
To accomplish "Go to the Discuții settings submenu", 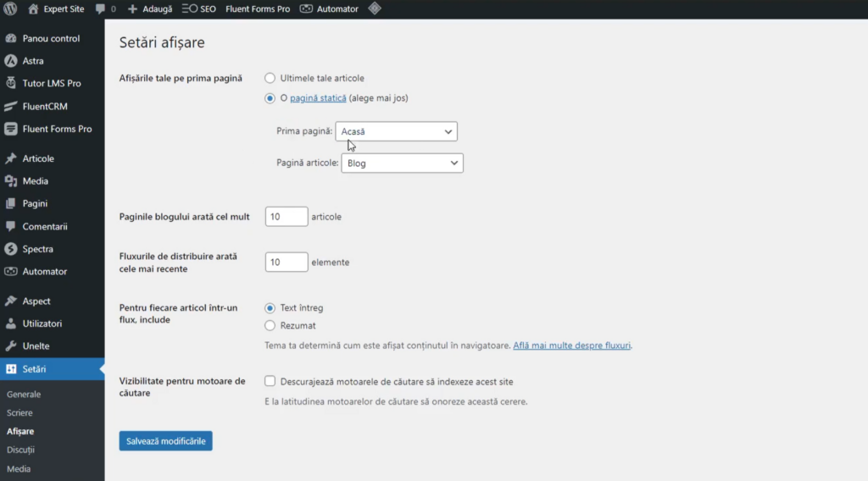I will point(20,450).
